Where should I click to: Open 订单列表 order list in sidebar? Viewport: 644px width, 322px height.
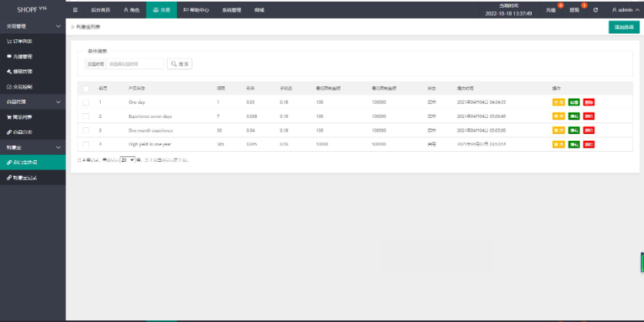(32, 42)
